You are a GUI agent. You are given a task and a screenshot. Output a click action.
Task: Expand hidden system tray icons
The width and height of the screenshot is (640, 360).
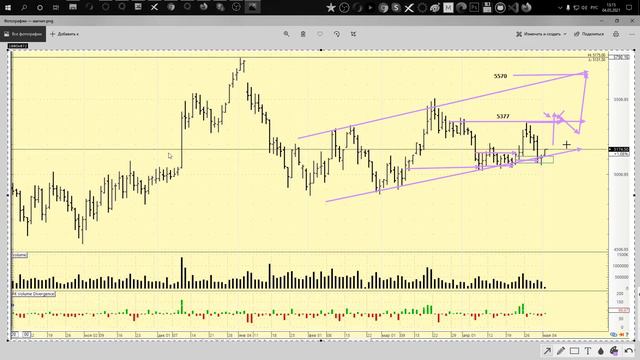(560, 8)
